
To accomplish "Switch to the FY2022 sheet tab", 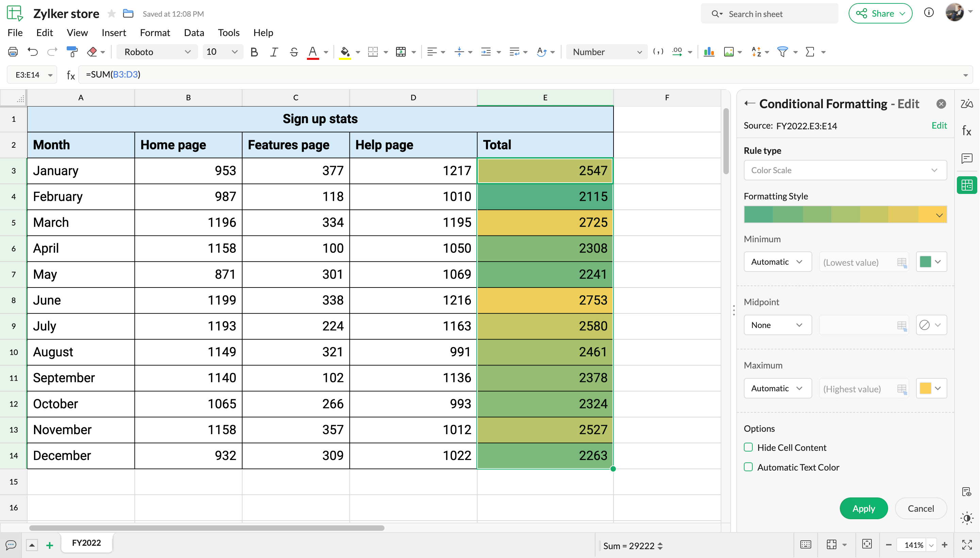I will click(86, 543).
